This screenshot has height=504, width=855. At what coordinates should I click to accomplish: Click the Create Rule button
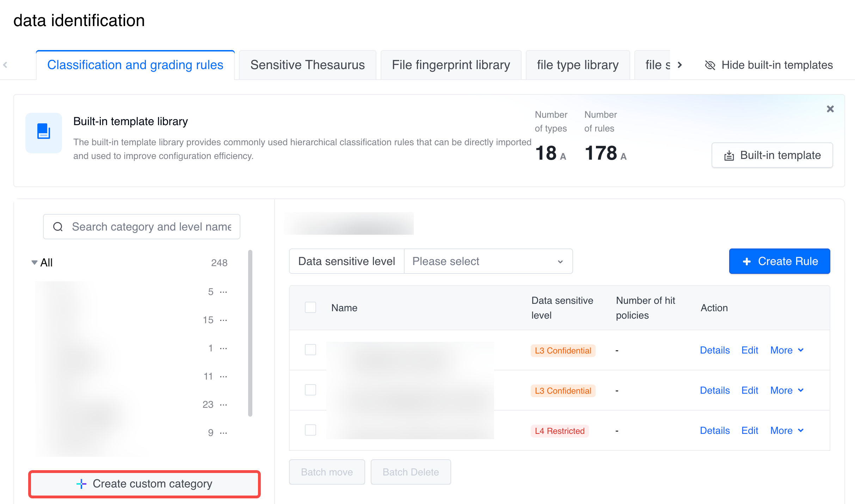point(779,261)
